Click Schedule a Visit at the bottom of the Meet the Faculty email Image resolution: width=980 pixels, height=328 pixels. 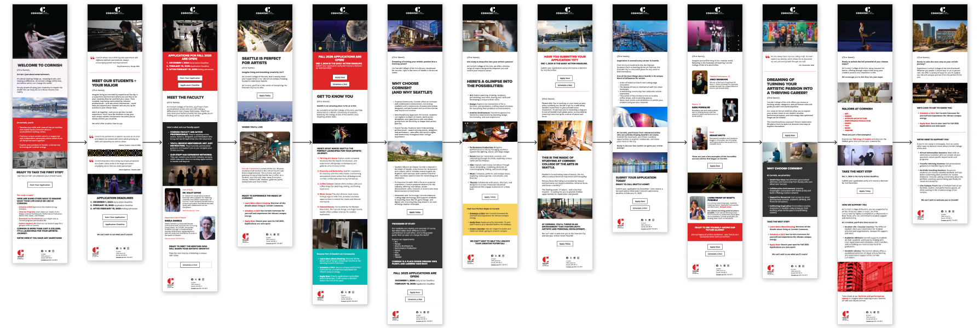click(190, 264)
